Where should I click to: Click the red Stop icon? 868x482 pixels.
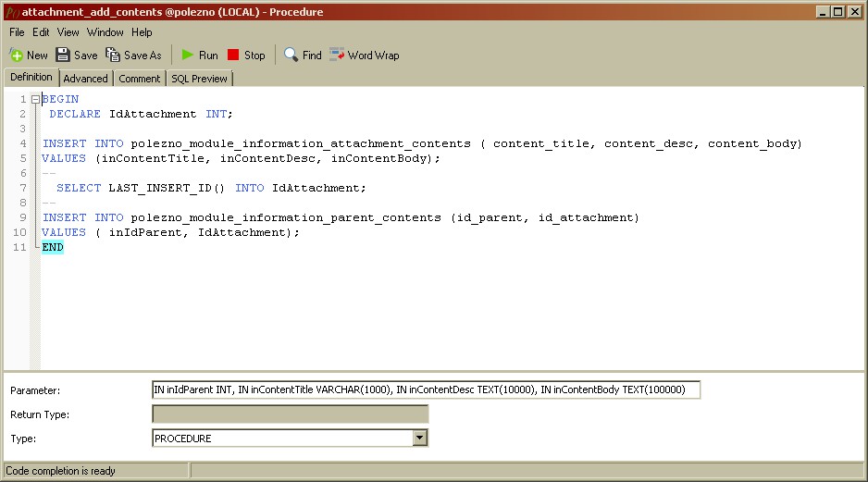click(233, 55)
